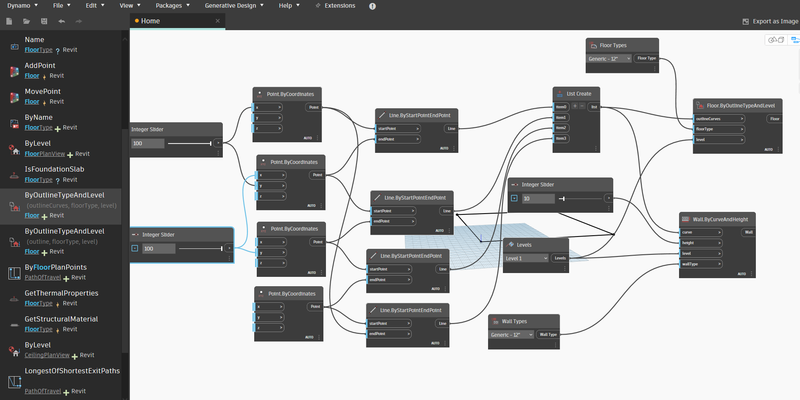This screenshot has height=400, width=800.
Task: Click the LongestOfShortestExitPaths node icon
Action: click(14, 382)
